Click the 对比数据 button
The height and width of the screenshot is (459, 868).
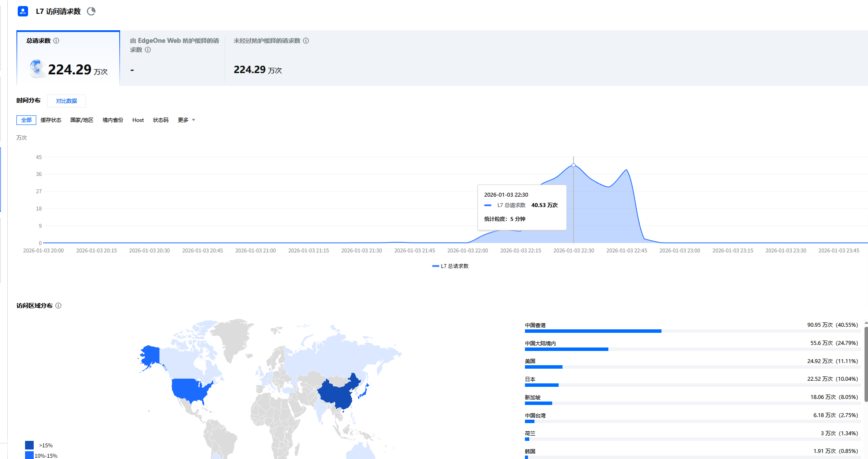[66, 101]
